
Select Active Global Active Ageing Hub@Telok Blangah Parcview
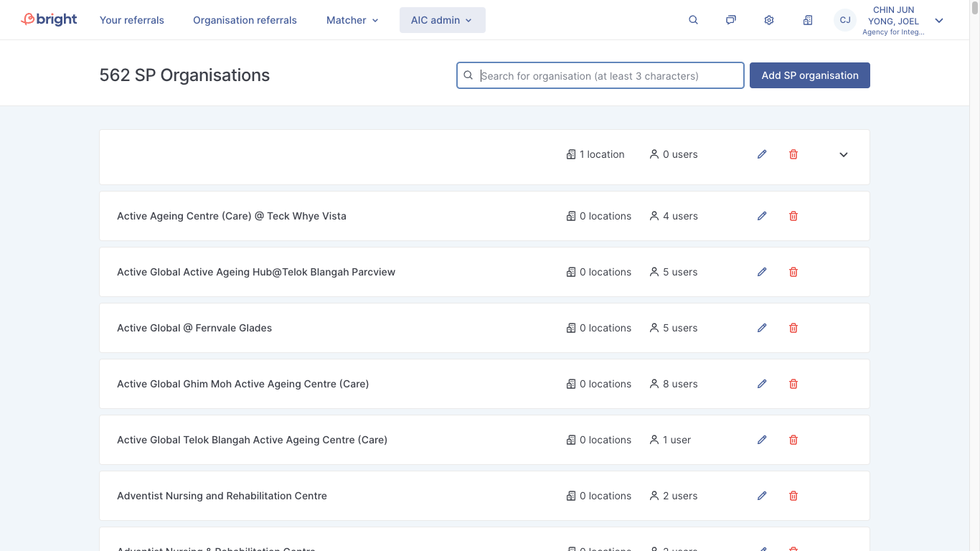(x=256, y=272)
